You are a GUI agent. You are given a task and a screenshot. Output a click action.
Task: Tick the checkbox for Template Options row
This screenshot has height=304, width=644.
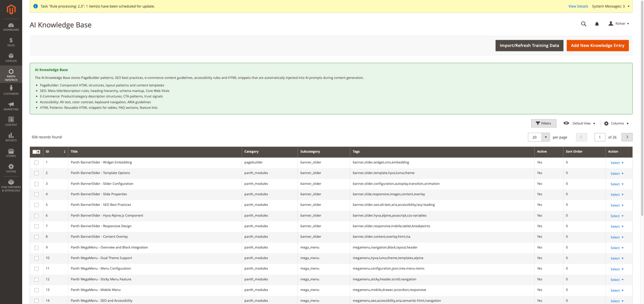click(36, 173)
